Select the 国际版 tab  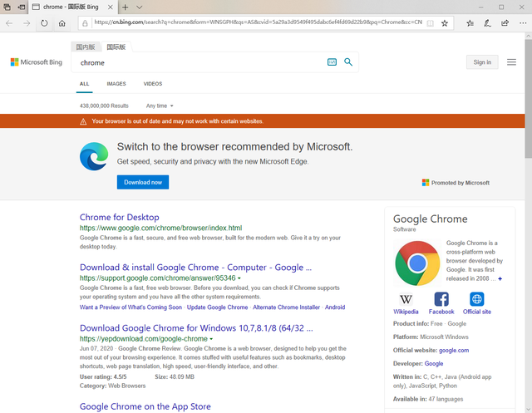pyautogui.click(x=116, y=47)
